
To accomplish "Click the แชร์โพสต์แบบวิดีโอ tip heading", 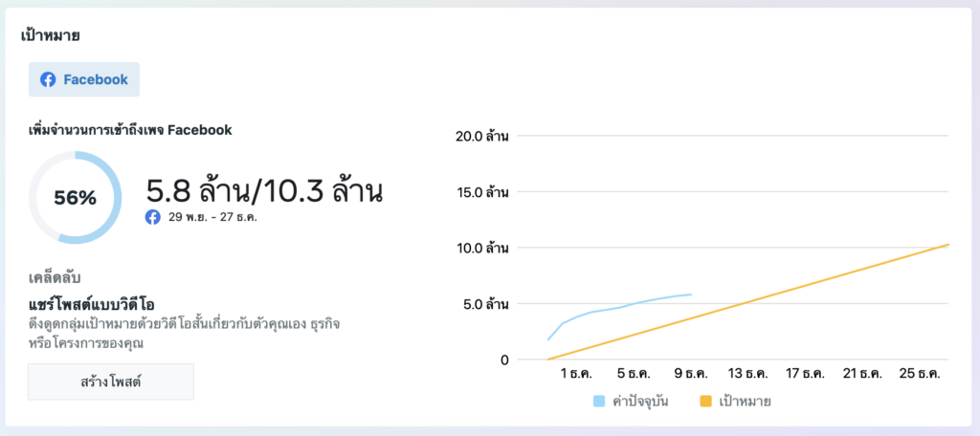I will pyautogui.click(x=92, y=305).
